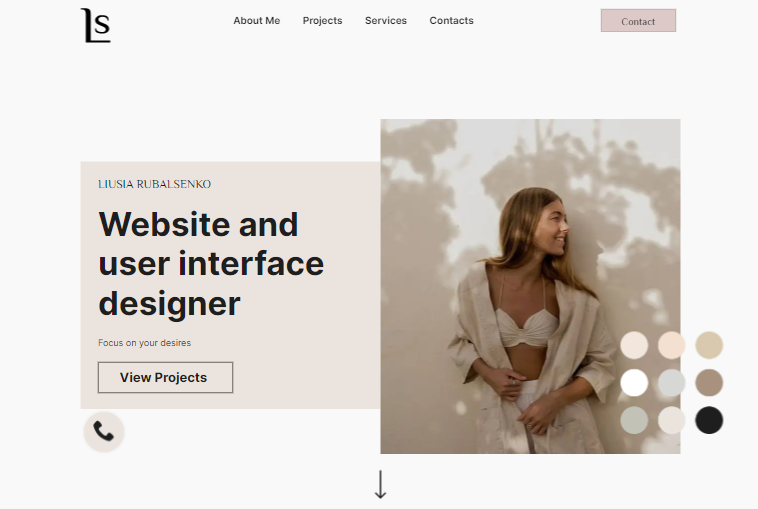
Task: Select the Contacts menu item
Action: (x=452, y=21)
